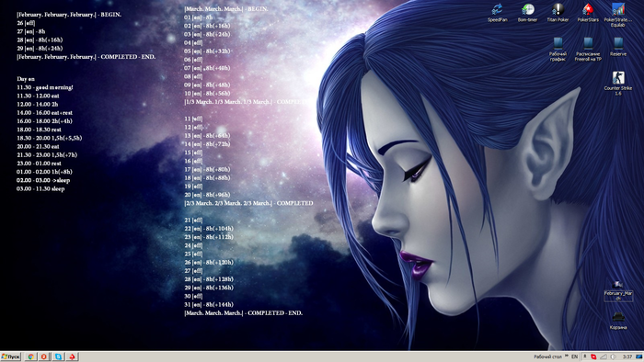Click the 3:37 taskbar clock

click(627, 357)
